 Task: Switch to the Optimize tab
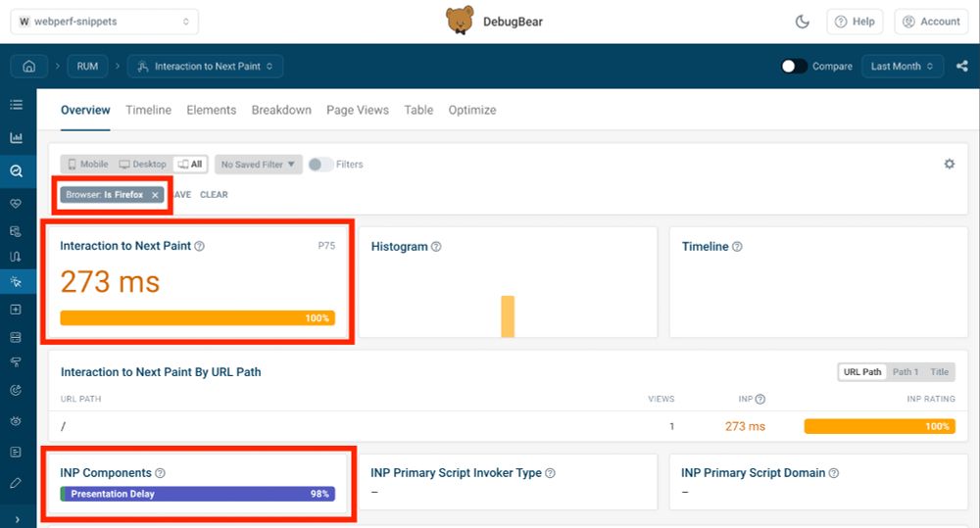472,110
